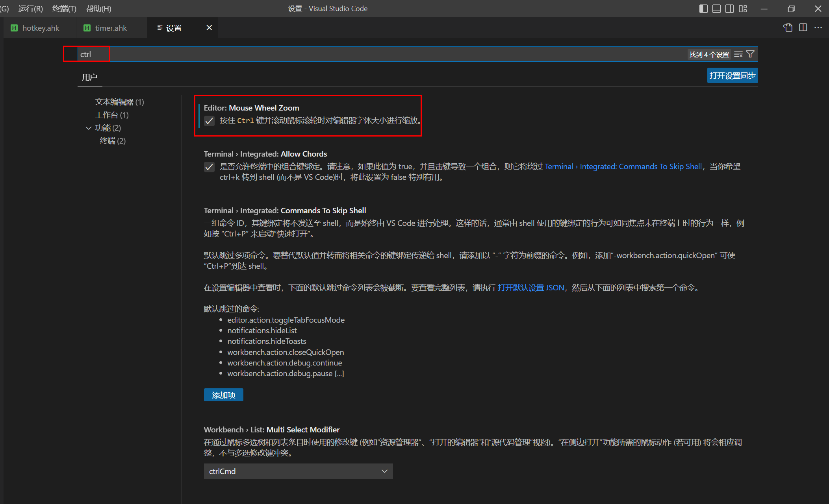Click timer.ahk file icon in tab
This screenshot has width=829, height=504.
[x=87, y=28]
